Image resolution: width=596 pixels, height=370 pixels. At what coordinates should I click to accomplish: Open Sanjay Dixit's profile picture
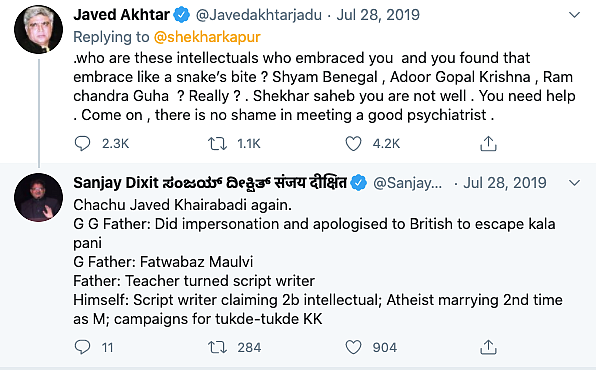click(x=38, y=197)
